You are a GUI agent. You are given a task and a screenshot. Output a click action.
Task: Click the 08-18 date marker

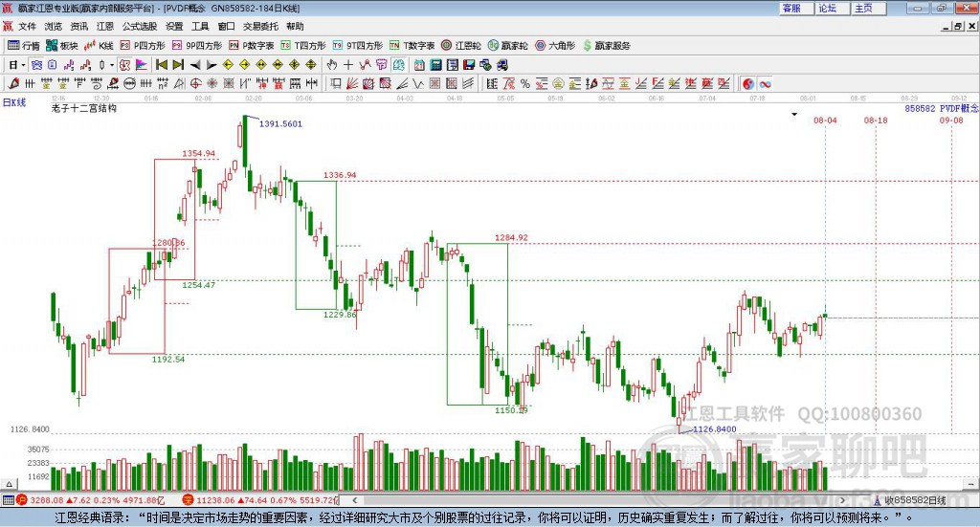click(876, 121)
